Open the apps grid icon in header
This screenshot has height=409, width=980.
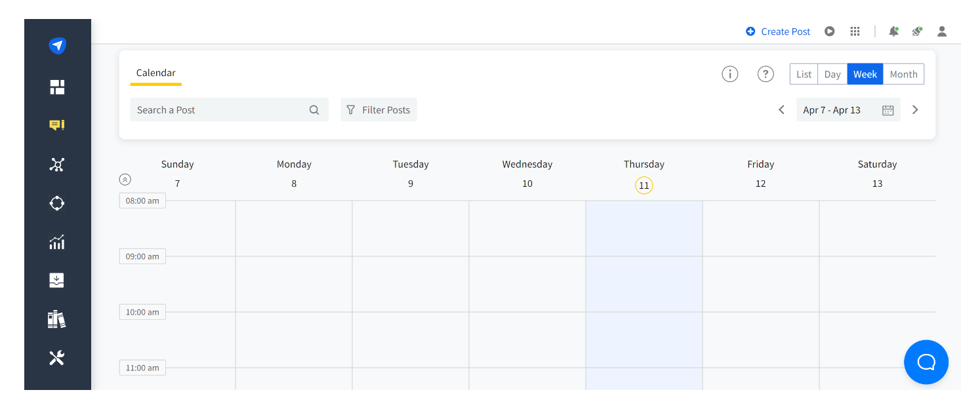click(855, 31)
